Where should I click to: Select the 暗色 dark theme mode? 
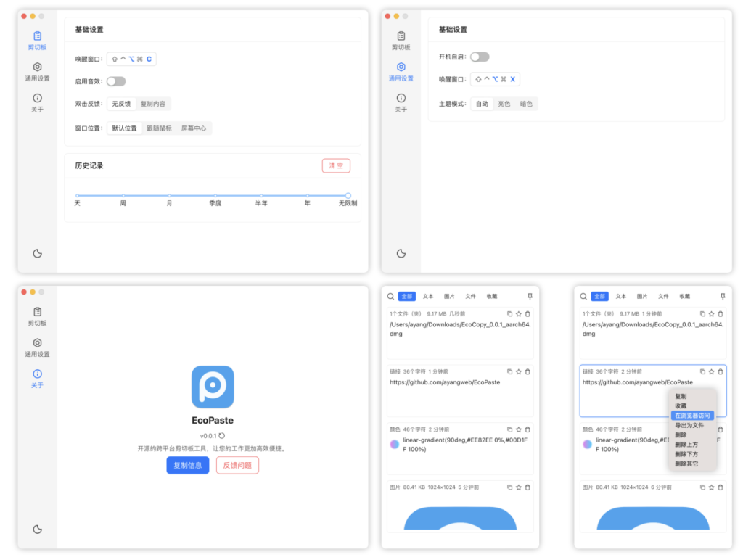pyautogui.click(x=526, y=104)
